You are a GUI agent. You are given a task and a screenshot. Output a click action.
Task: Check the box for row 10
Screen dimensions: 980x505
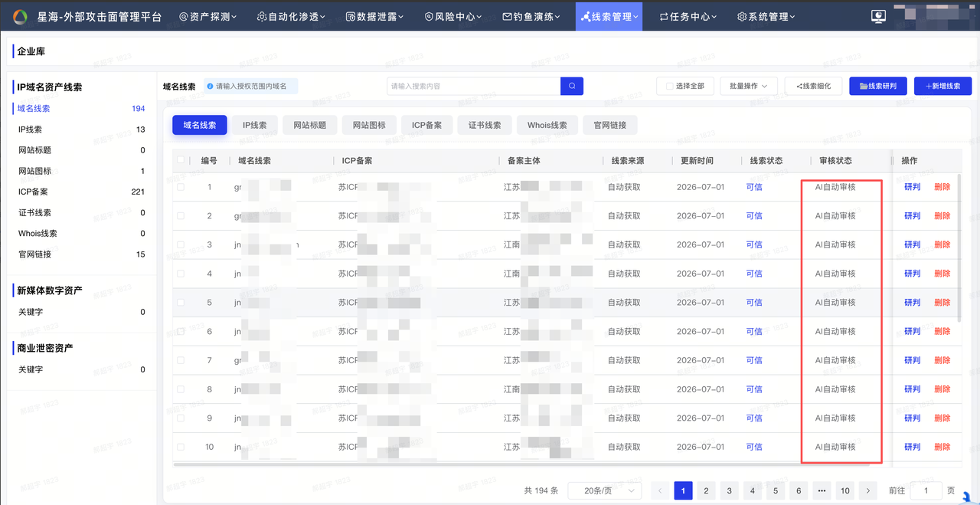tap(181, 447)
